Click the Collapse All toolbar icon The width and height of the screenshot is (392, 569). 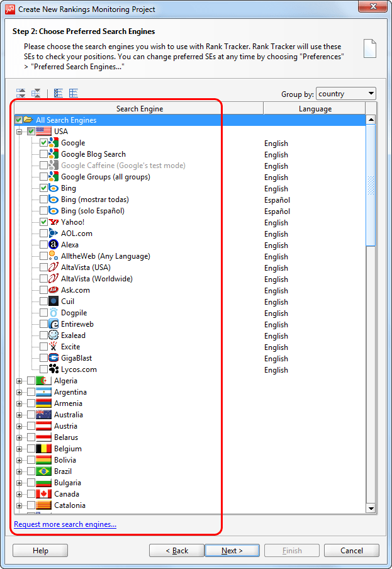tap(36, 93)
